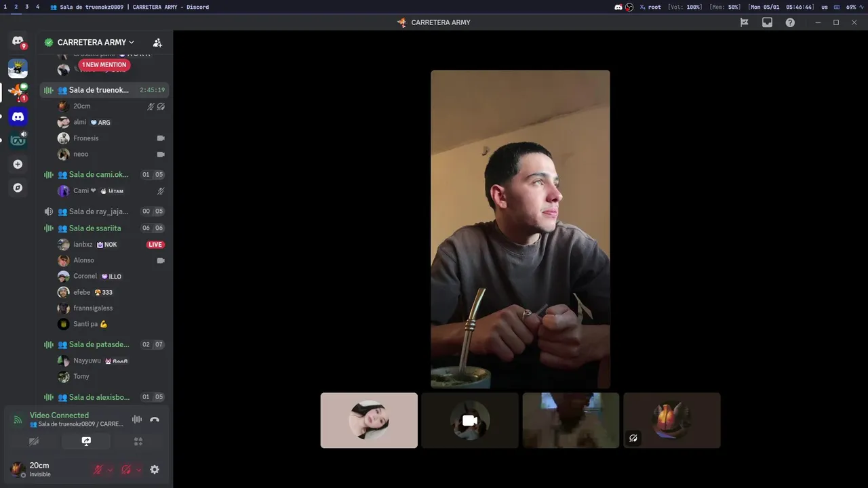Focus main video of man in gray shirt

click(x=520, y=229)
